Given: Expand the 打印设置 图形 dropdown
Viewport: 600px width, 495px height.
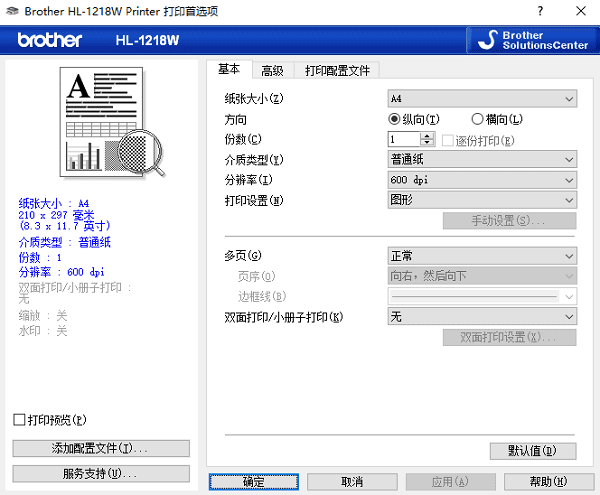Looking at the screenshot, I should [481, 200].
